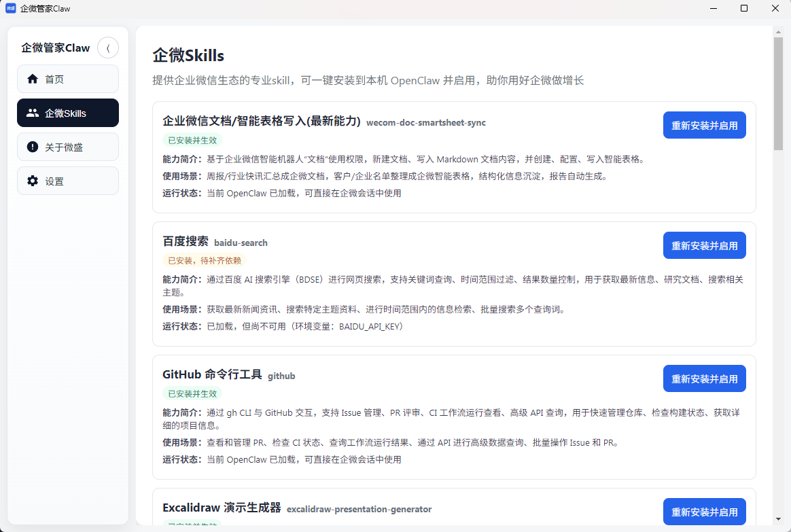
Task: Click the 已安装，待补齐依赖 status badge
Action: pyautogui.click(x=205, y=261)
